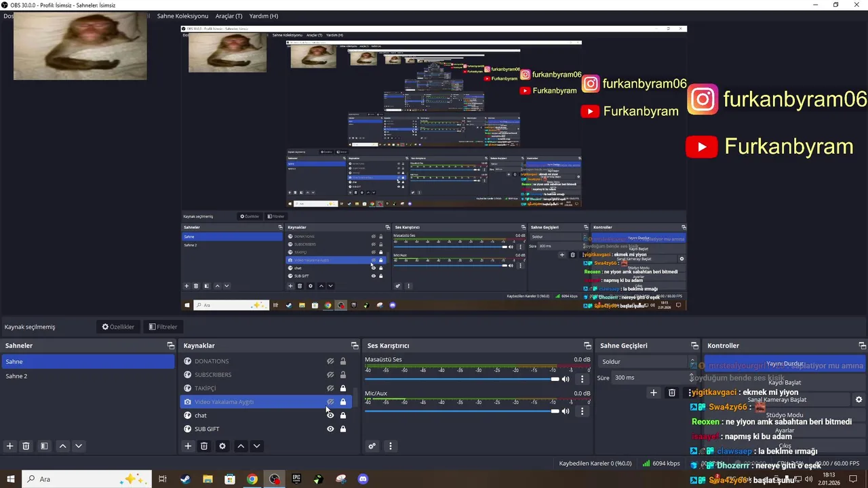
Task: Mute the Masaüstü Ses channel
Action: pyautogui.click(x=566, y=379)
